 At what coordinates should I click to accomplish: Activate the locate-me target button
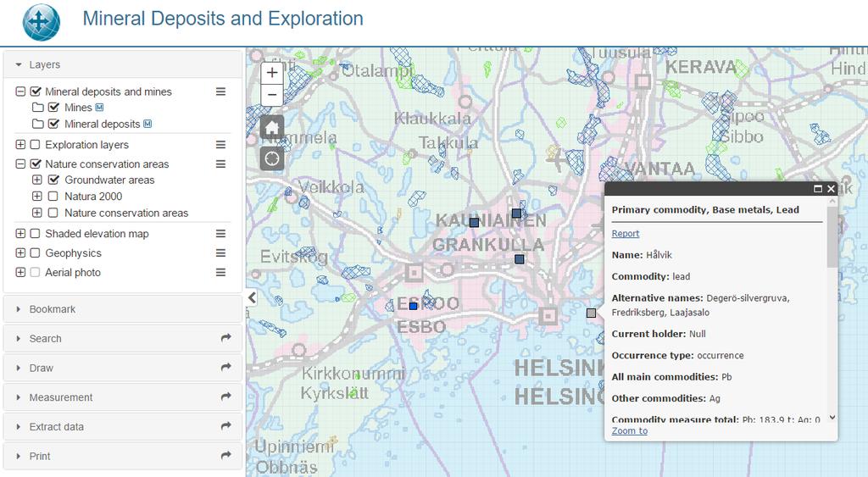[272, 158]
